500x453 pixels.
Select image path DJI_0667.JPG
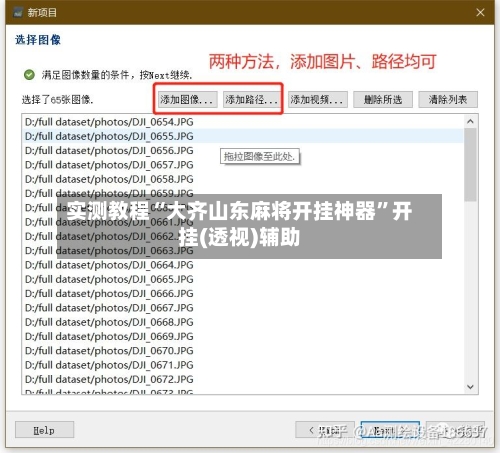[243, 308]
